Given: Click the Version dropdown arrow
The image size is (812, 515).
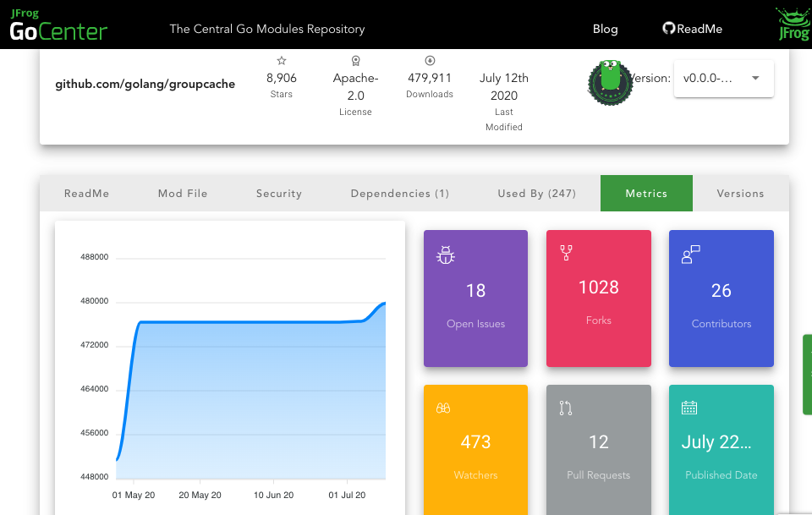Looking at the screenshot, I should pyautogui.click(x=755, y=78).
